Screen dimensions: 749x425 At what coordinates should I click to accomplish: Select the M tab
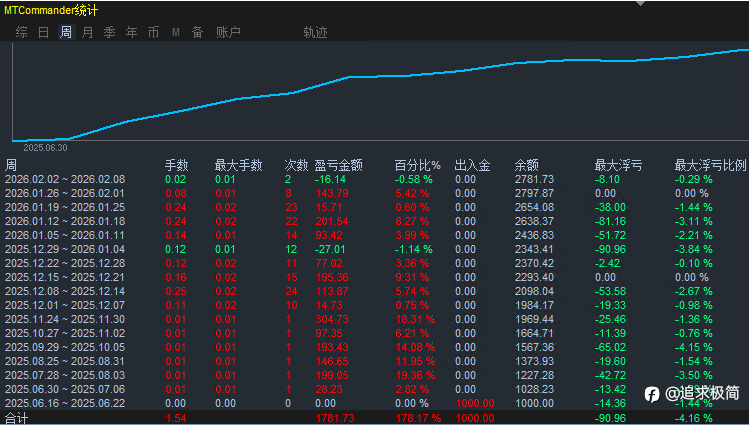click(176, 32)
